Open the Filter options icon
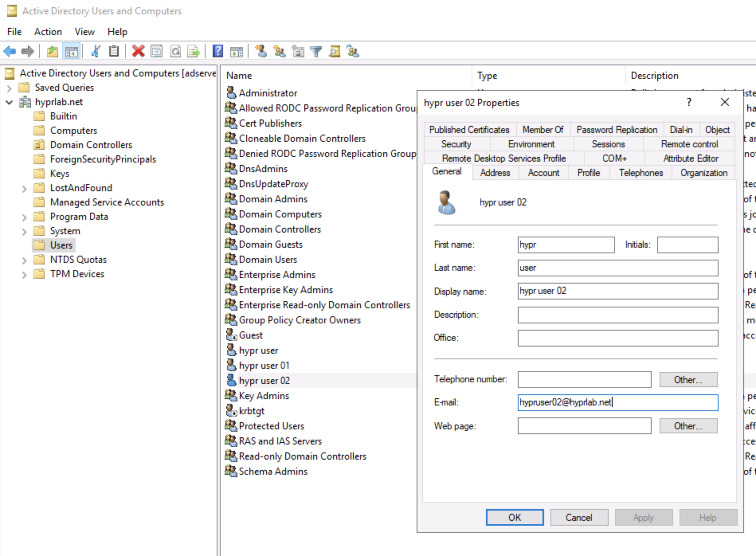Image resolution: width=756 pixels, height=556 pixels. pyautogui.click(x=316, y=52)
